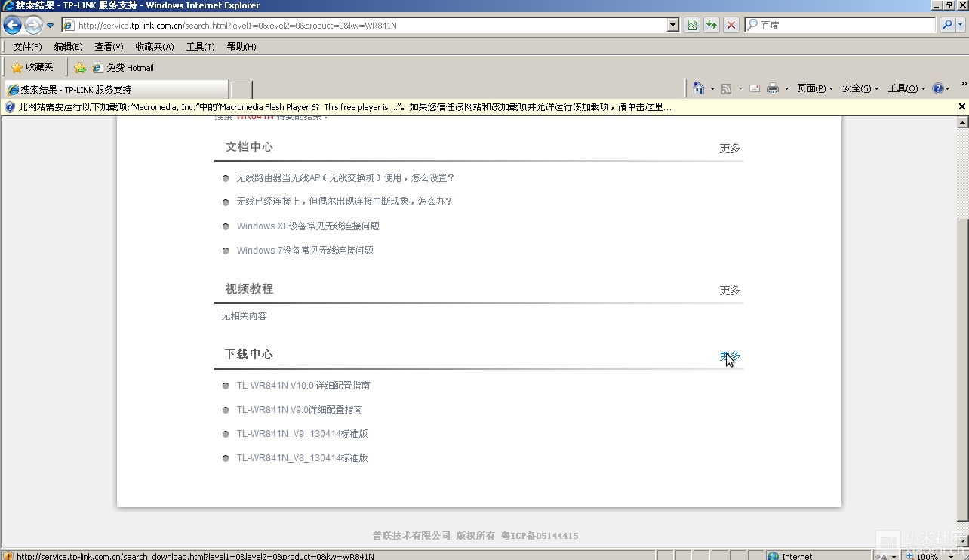Expand the Print dropdown arrow
This screenshot has width=969, height=560.
coord(786,89)
